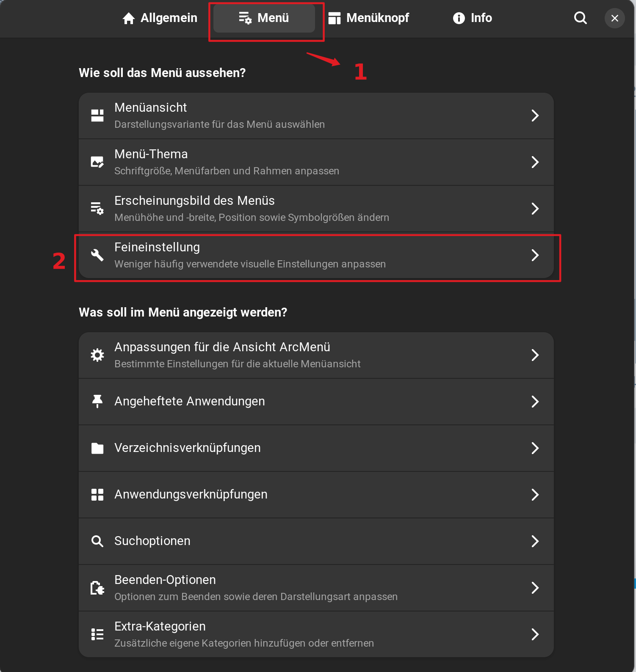Open Beenden-Optionen using right chevron
This screenshot has width=636, height=672.
[535, 588]
